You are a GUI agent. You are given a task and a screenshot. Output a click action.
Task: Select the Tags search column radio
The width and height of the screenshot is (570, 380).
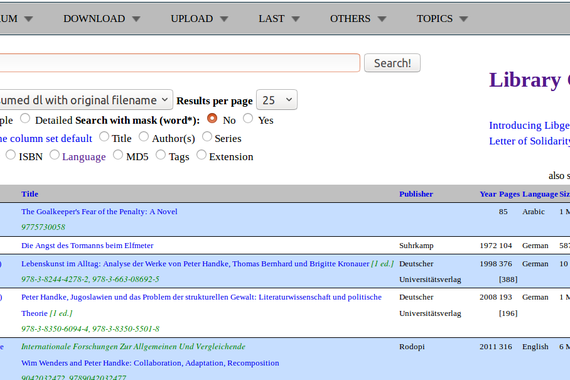pyautogui.click(x=160, y=155)
